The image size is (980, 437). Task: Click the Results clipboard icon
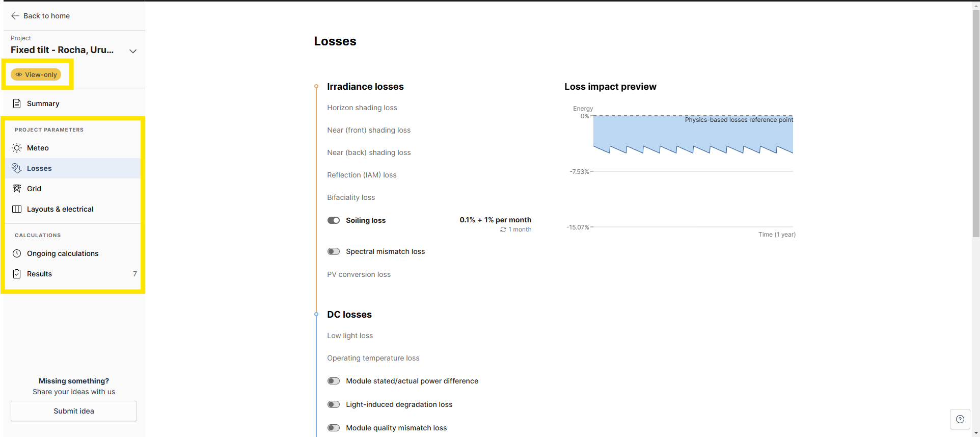click(x=17, y=274)
